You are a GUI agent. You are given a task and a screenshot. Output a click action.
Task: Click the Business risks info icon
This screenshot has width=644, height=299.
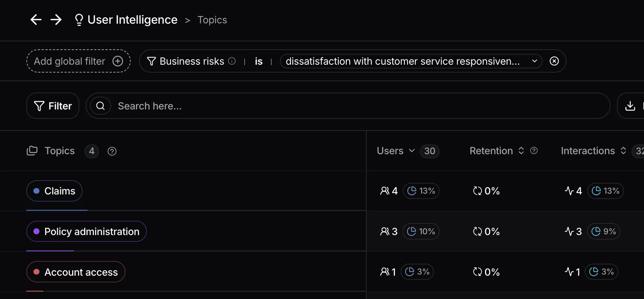232,61
